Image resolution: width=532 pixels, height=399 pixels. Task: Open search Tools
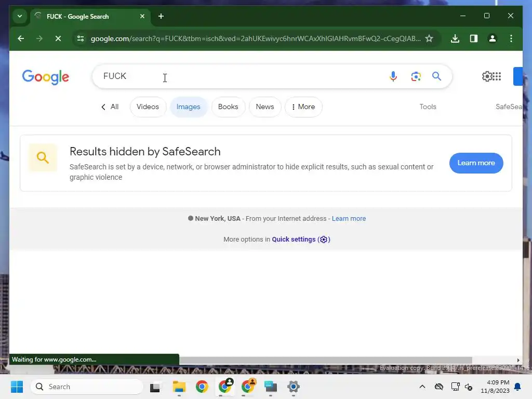[x=428, y=107]
